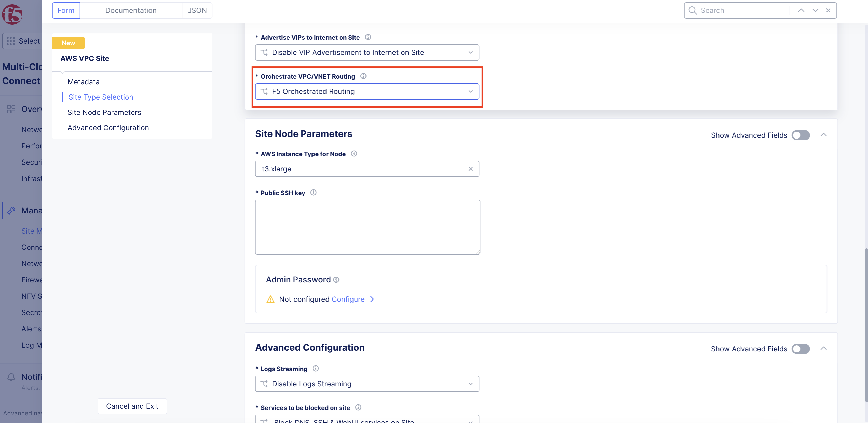Click Configure link under Admin Password
868x423 pixels.
click(x=348, y=299)
